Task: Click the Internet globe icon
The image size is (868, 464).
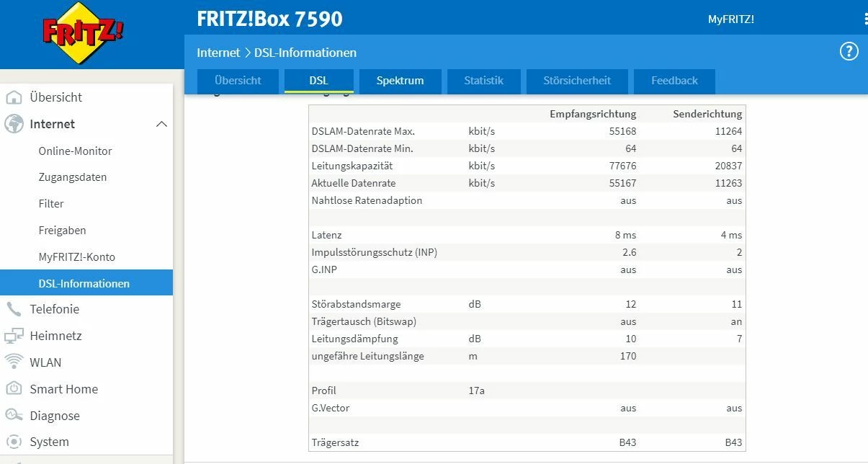Action: coord(14,124)
